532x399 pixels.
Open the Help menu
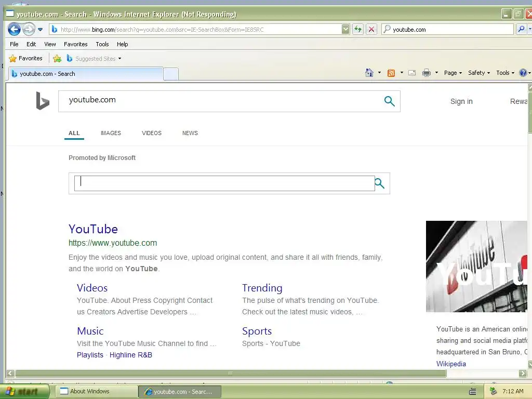(123, 44)
